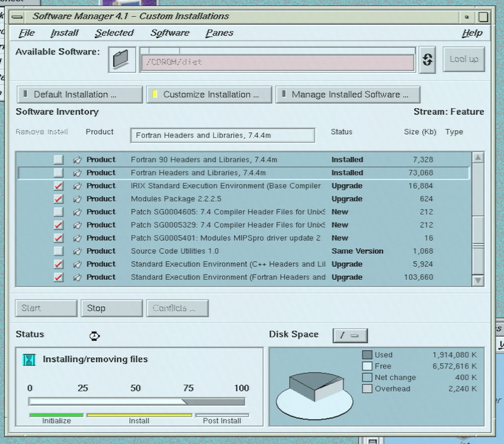Click the hammer icon for Source Code Utilities
This screenshot has width=504, height=444.
(x=78, y=251)
